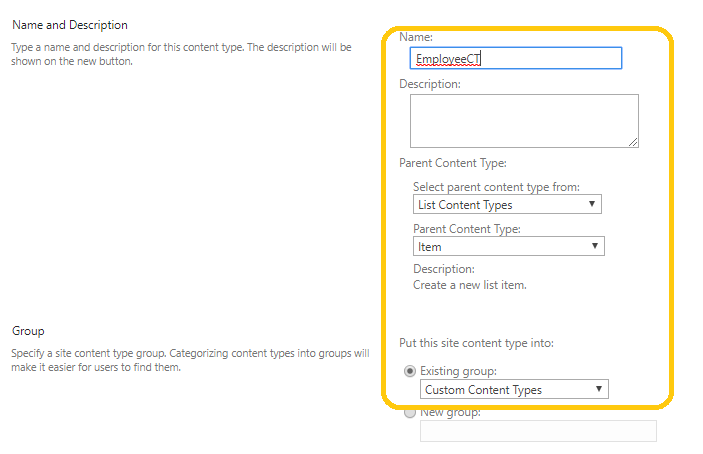Click the resize handle of the Description box
This screenshot has height=454, width=703.
pyautogui.click(x=633, y=142)
